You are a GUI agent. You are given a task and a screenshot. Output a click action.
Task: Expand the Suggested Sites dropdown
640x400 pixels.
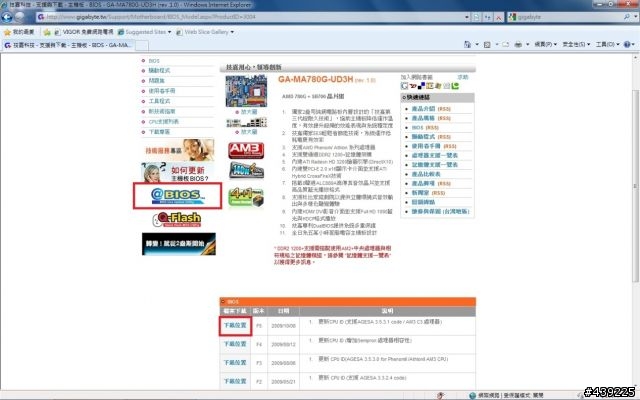click(169, 32)
